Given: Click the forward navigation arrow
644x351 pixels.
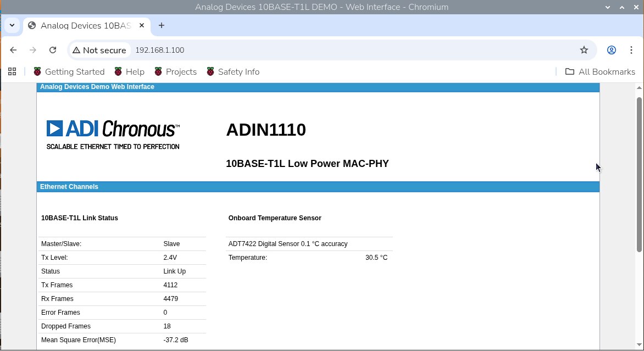Looking at the screenshot, I should [33, 50].
